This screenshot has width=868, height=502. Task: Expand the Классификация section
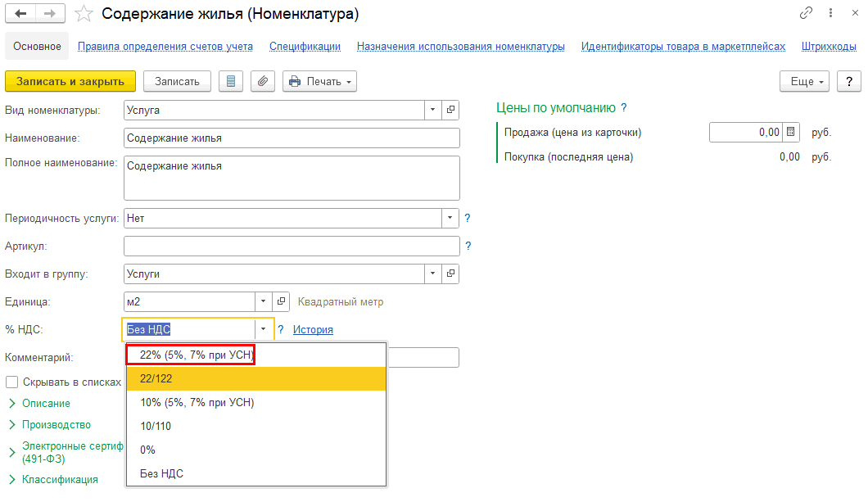pos(59,479)
